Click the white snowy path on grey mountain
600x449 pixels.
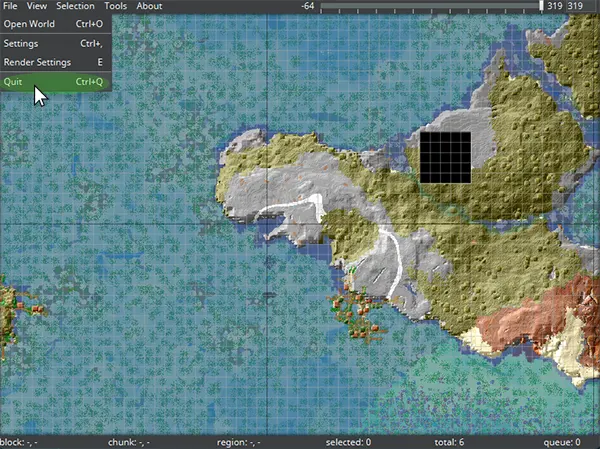click(290, 207)
